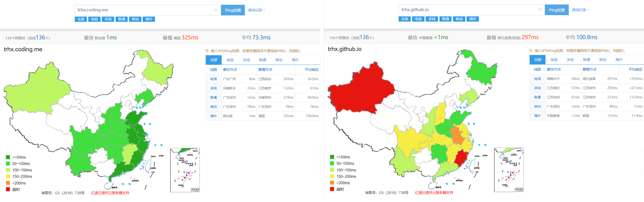Click Ping检测 button for trhx.github.io
This screenshot has height=202, width=644.
[557, 10]
